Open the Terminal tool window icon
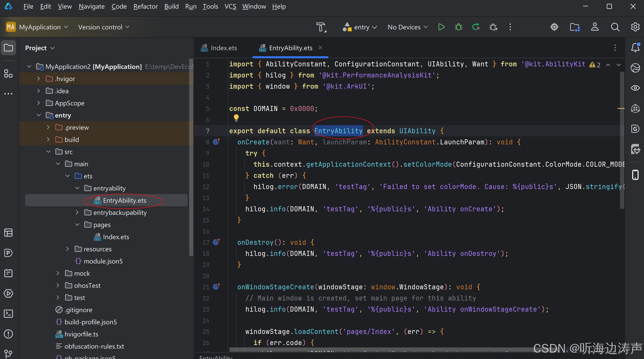This screenshot has width=644, height=359. pyautogui.click(x=8, y=314)
